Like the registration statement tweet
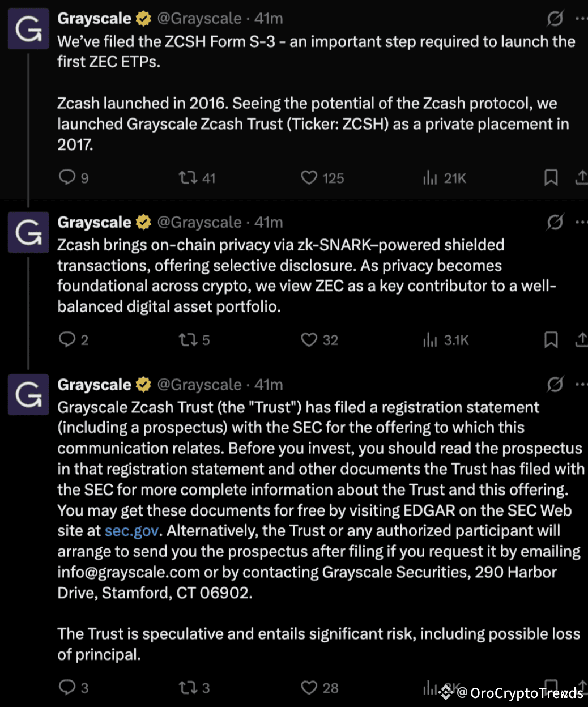Screen dimensions: 588x707 (309, 688)
